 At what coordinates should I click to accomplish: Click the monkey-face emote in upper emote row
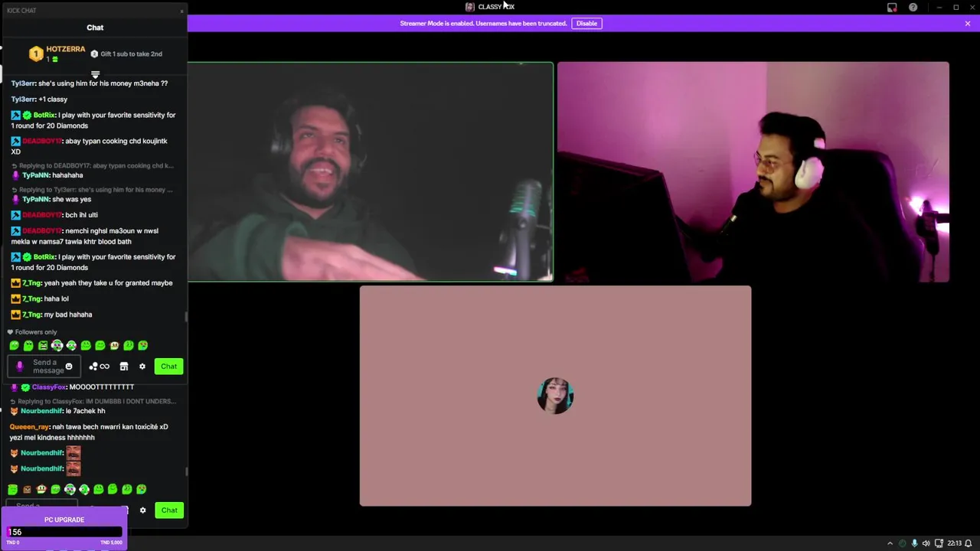(114, 346)
